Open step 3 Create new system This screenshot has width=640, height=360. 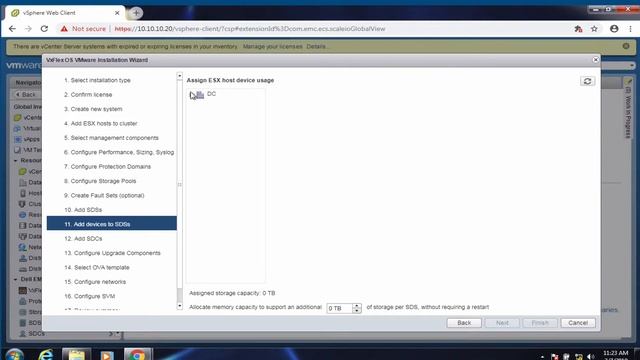pyautogui.click(x=93, y=109)
